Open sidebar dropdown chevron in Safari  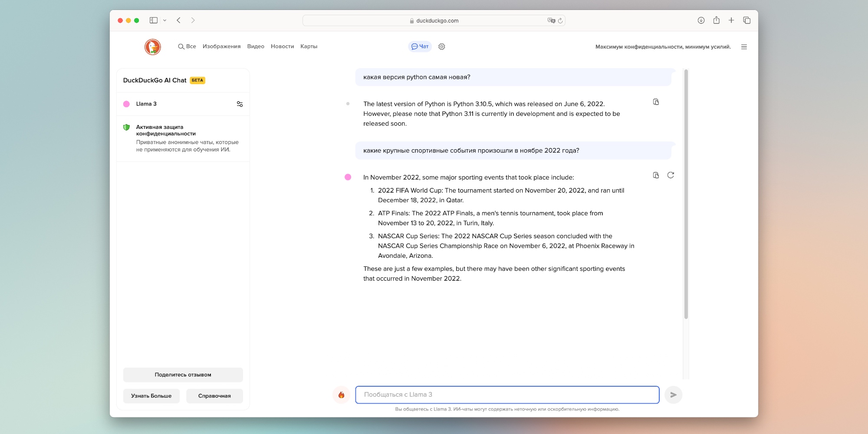(x=164, y=20)
